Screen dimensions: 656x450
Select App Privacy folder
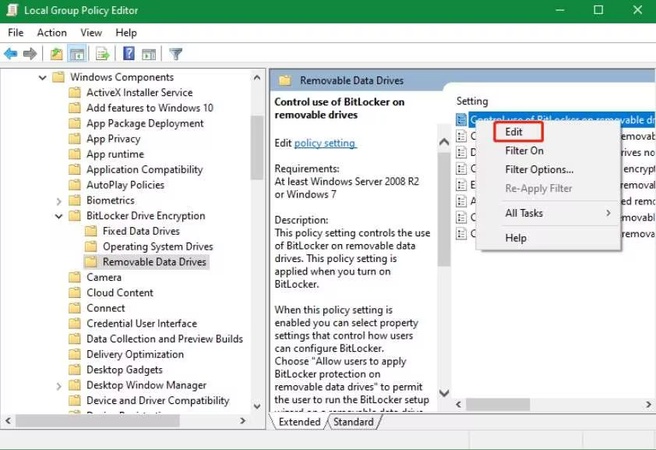pyautogui.click(x=113, y=139)
